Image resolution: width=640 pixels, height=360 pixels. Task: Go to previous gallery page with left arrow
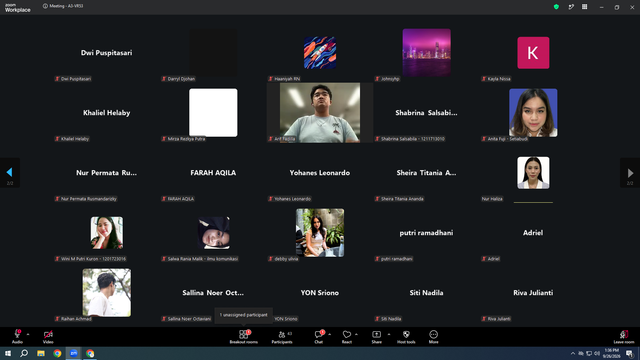point(9,173)
